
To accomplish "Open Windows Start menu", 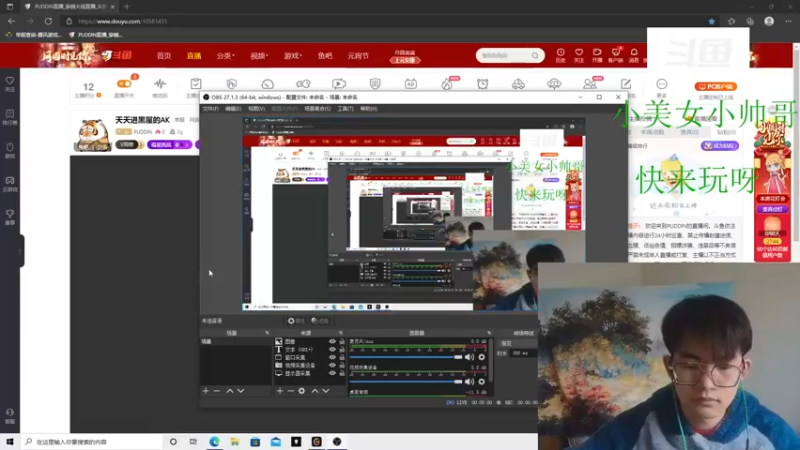I will coord(10,441).
